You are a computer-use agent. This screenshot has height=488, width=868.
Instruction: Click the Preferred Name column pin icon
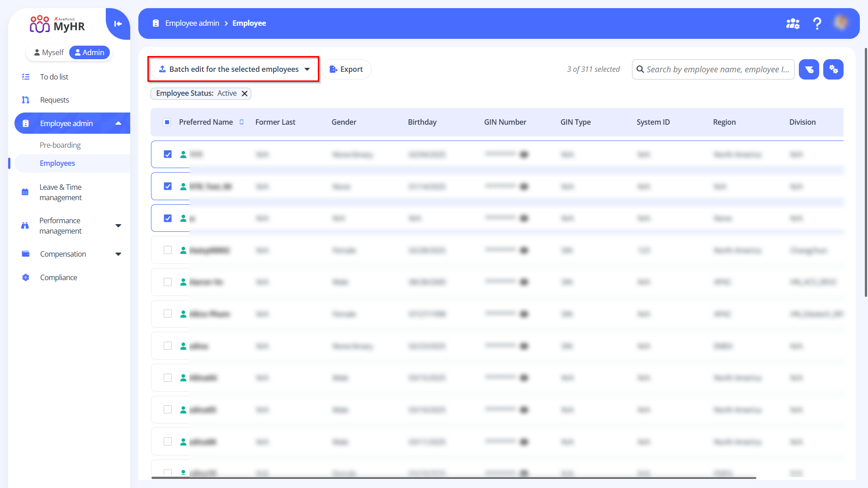point(241,122)
